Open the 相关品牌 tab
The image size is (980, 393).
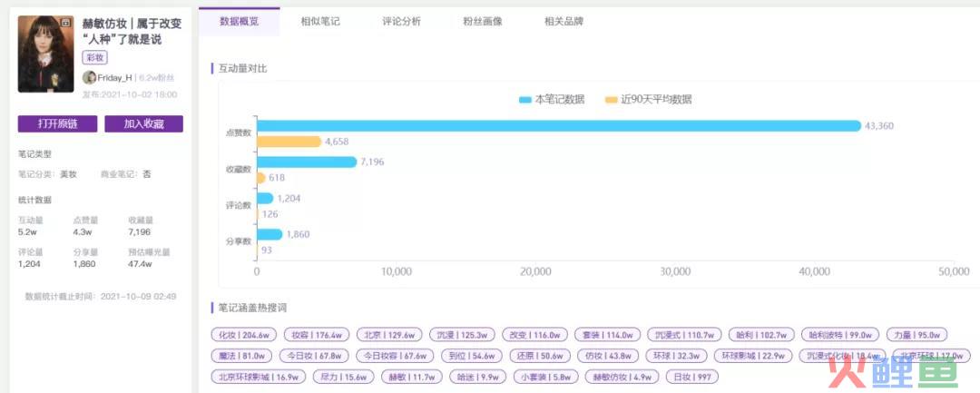[563, 21]
